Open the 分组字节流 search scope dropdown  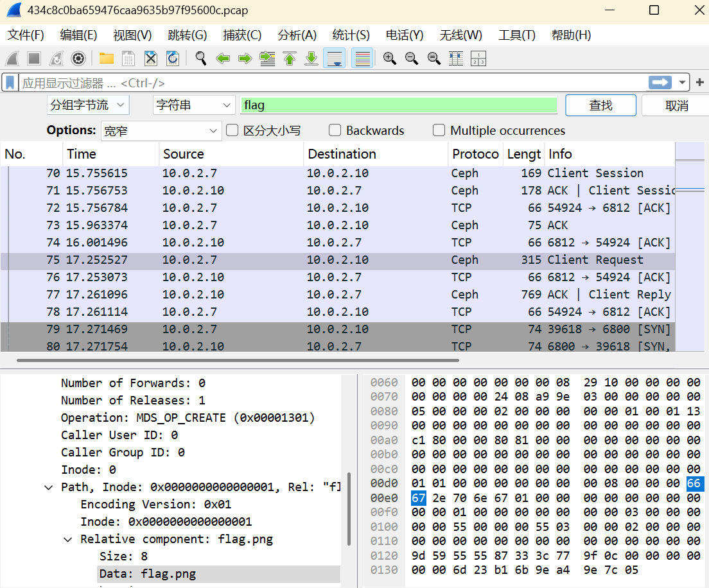point(88,105)
